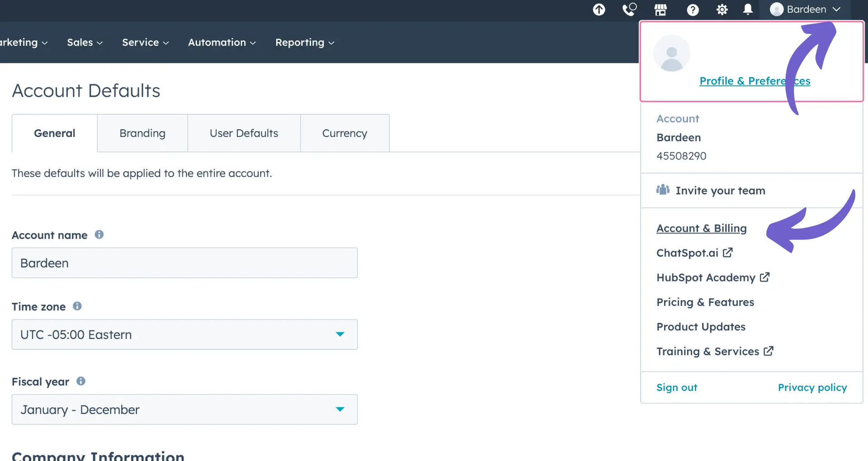Click the Account name info icon
The image size is (868, 461).
tap(99, 235)
